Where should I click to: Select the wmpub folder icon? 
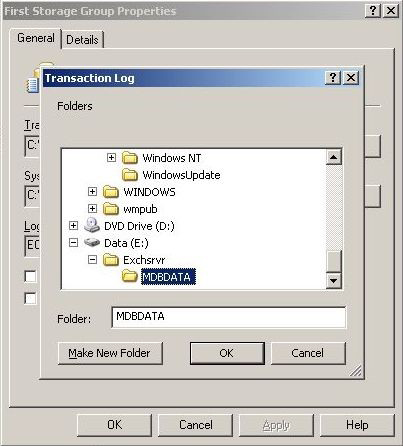click(x=111, y=209)
